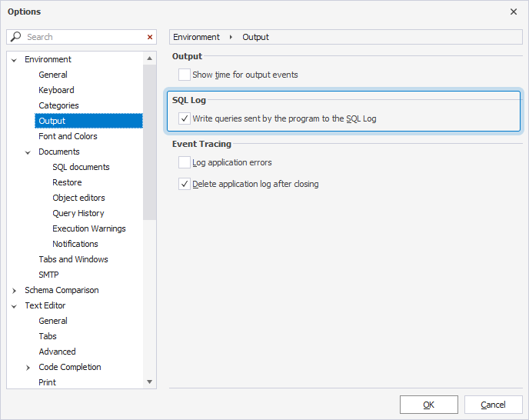Click in the Search input field
Image resolution: width=529 pixels, height=420 pixels.
coord(81,37)
